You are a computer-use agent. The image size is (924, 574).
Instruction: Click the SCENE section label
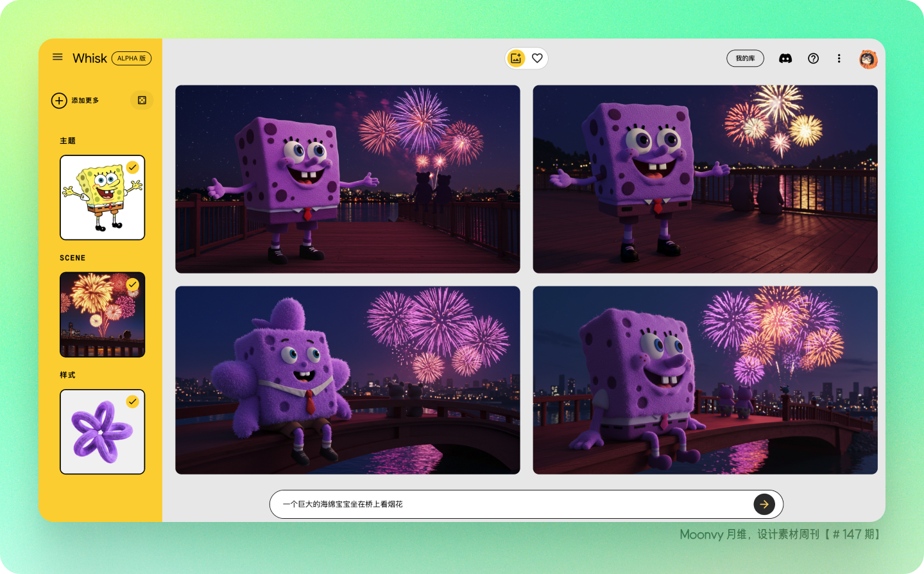click(73, 258)
